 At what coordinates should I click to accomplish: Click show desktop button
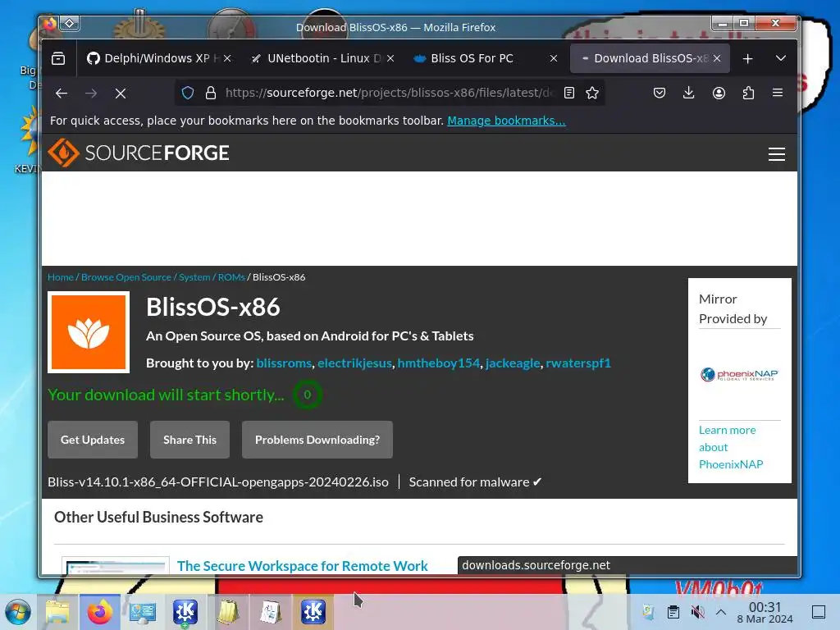tap(819, 612)
